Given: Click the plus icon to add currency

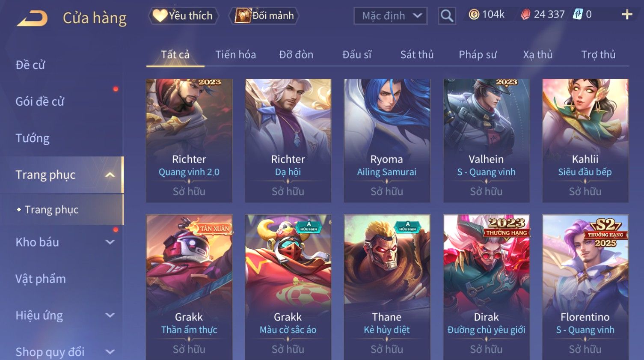Looking at the screenshot, I should [x=627, y=15].
